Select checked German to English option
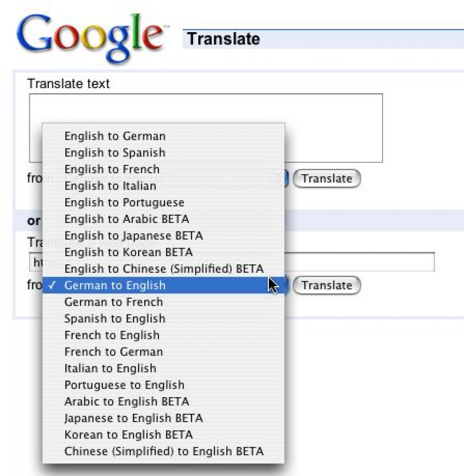464x476 pixels. point(115,286)
